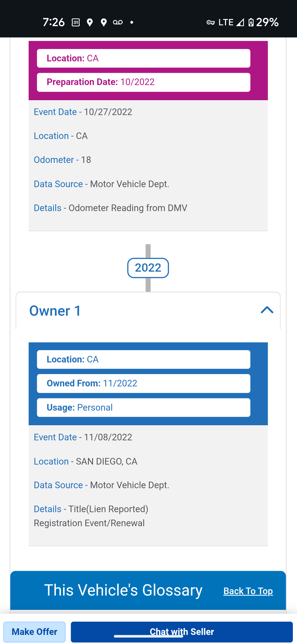Screen dimensions: 297x644
Task: Tap the blue Location: CA field under Owner 1
Action: pyautogui.click(x=144, y=359)
